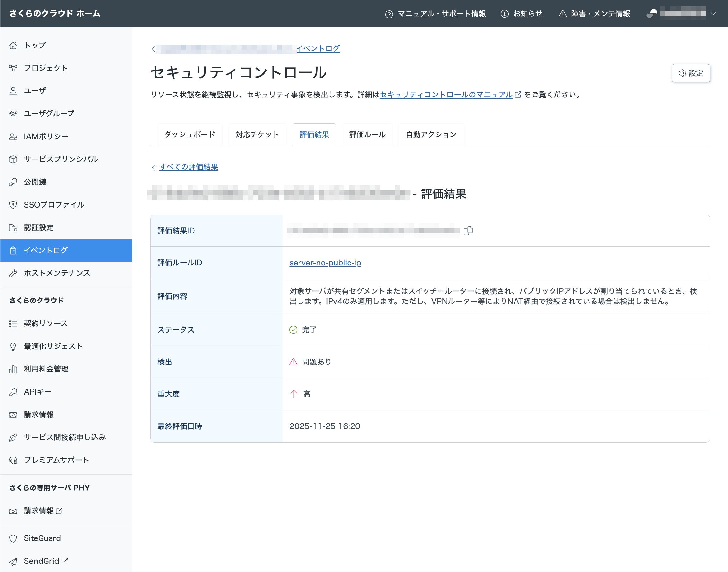The height and width of the screenshot is (572, 728).
Task: Click the ホストメンテナンス wrench icon
Action: (x=13, y=273)
